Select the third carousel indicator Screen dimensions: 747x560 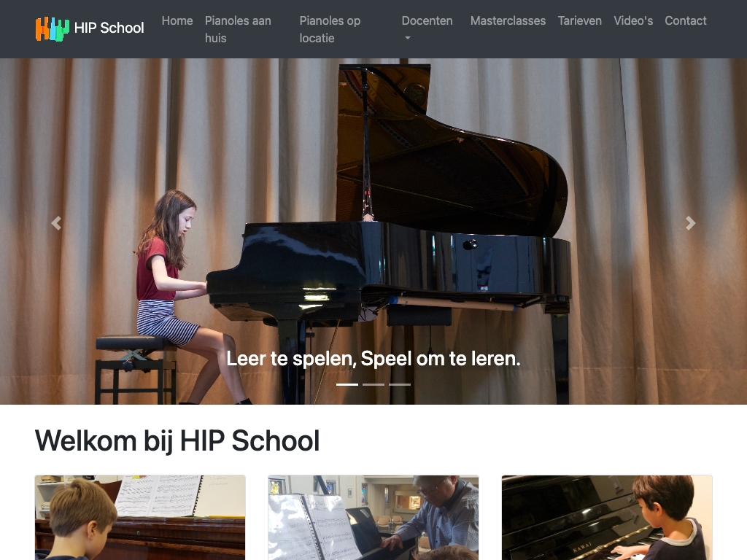[400, 384]
